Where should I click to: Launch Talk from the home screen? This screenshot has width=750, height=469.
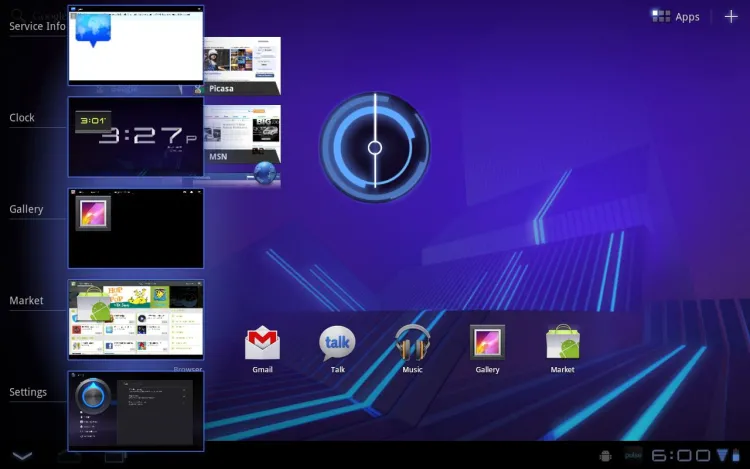pos(337,344)
